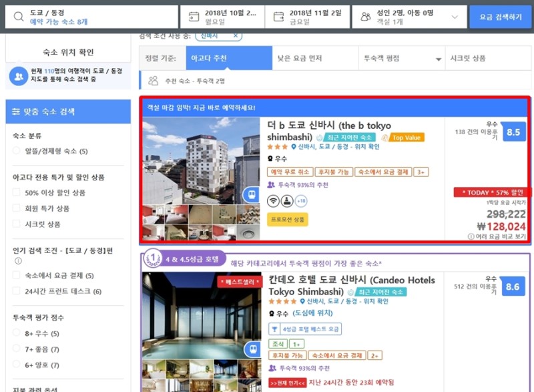Click the 투숙객 93%의 추천 icon for the b tokyo
This screenshot has width=534, height=392.
pyautogui.click(x=271, y=185)
